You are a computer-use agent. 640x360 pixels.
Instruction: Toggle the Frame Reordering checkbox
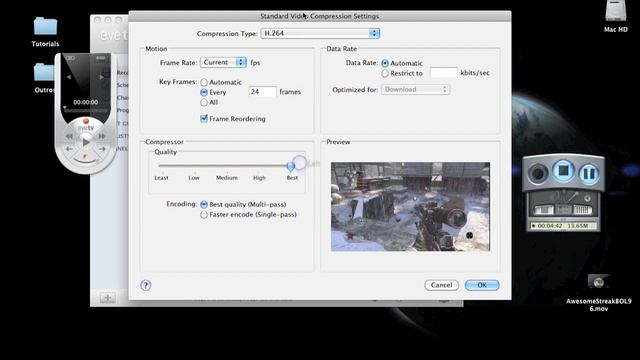click(x=204, y=118)
